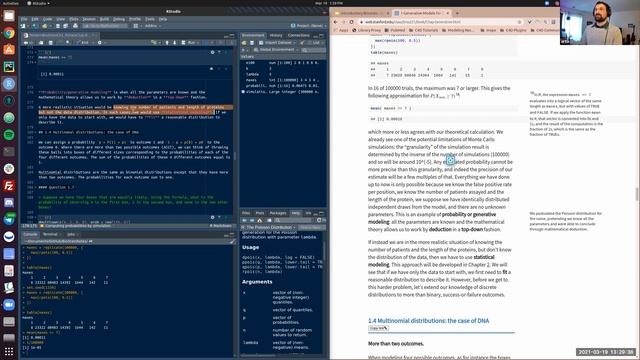Click Load workspace icon in Environment pane

click(x=244, y=42)
